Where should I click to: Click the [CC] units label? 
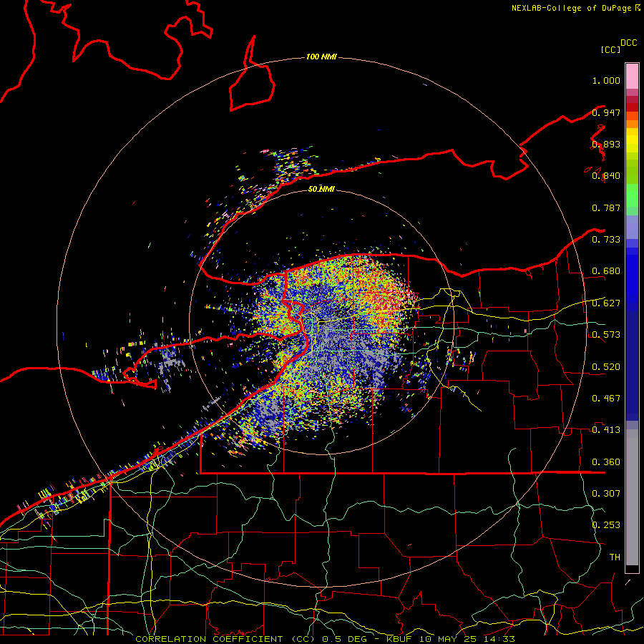[x=611, y=49]
